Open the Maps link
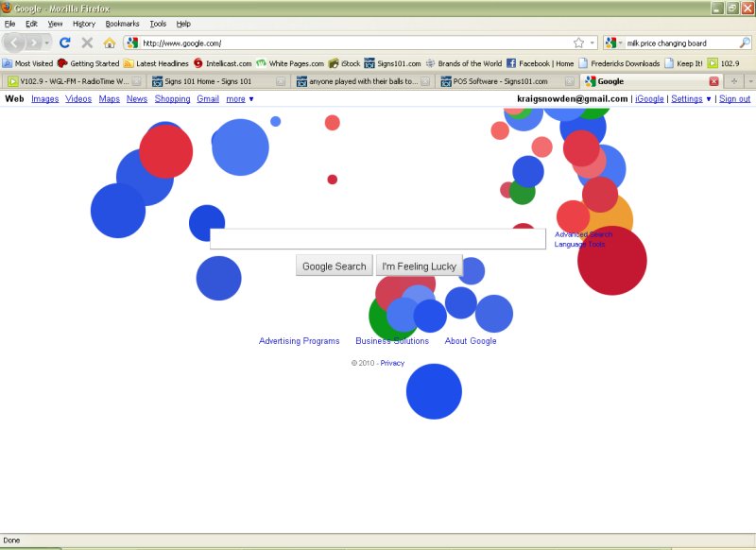The height and width of the screenshot is (550, 756). click(109, 99)
